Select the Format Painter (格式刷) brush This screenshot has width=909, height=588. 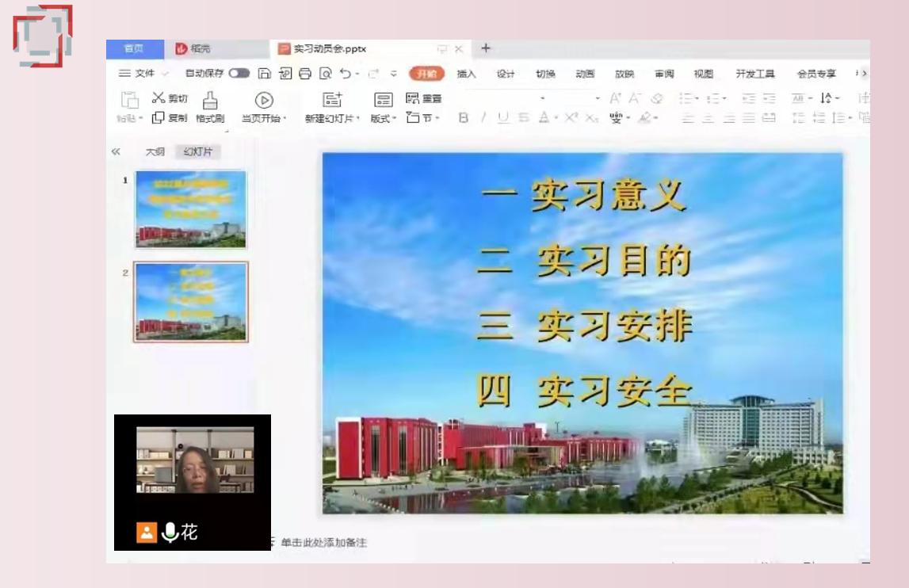[210, 101]
